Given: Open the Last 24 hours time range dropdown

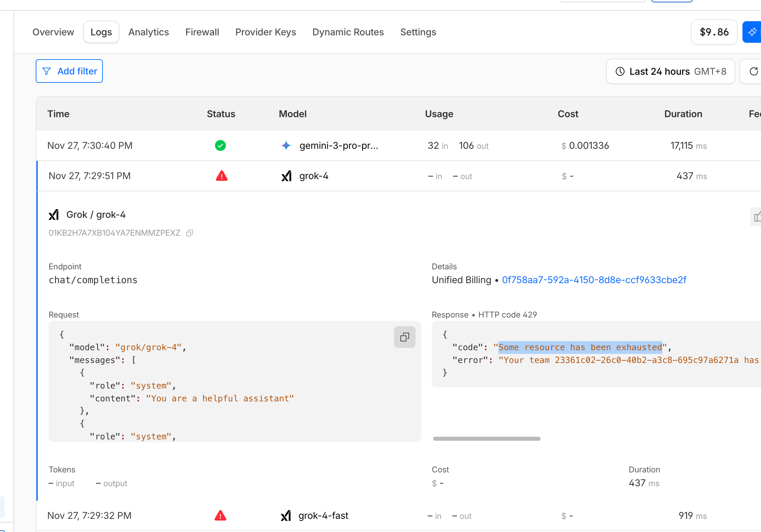Looking at the screenshot, I should 670,71.
